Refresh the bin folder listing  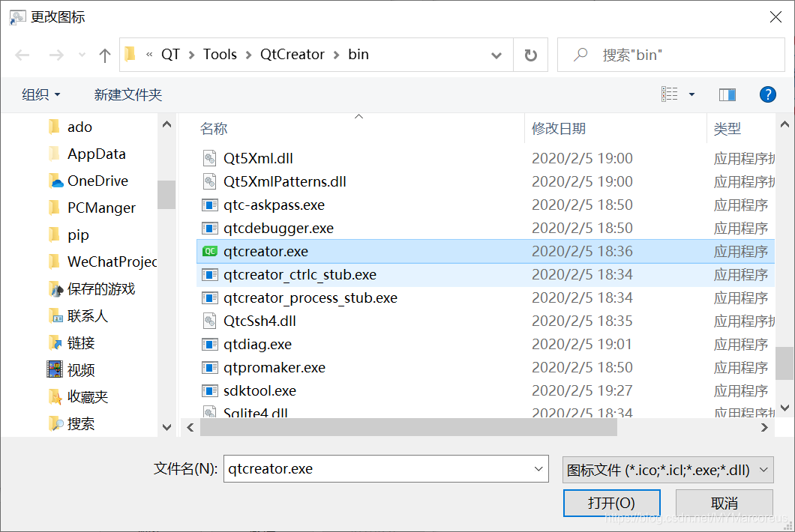coord(531,55)
